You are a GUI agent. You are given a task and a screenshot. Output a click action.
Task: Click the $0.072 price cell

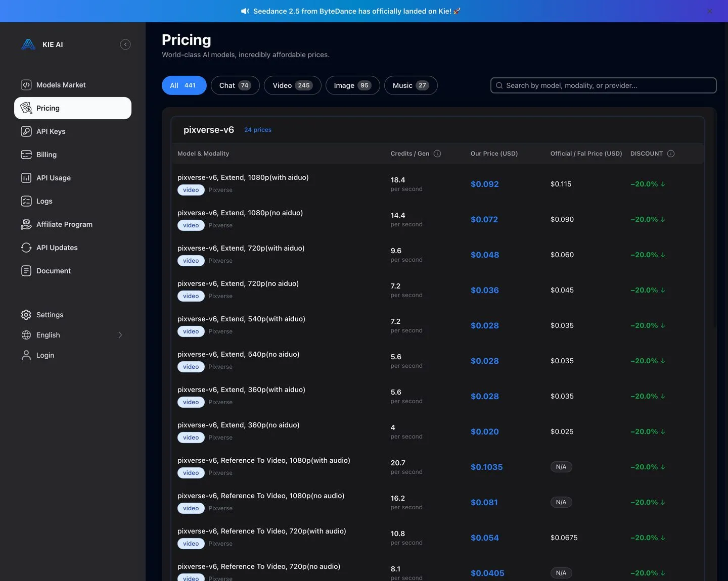point(484,219)
